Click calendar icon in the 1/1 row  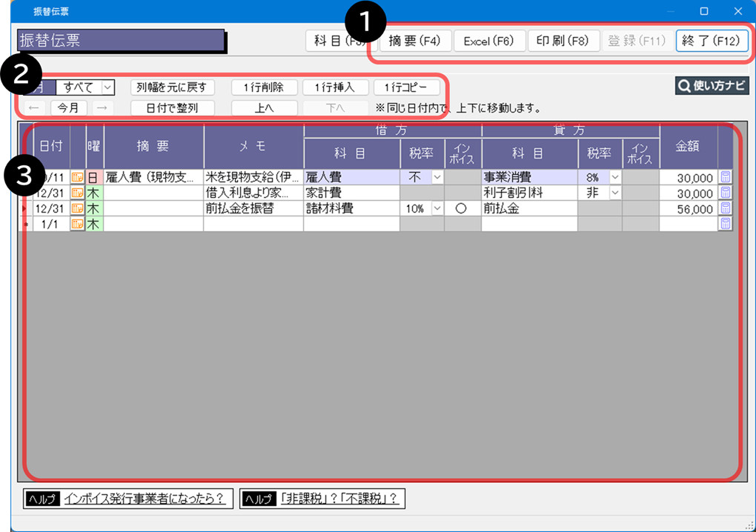(x=78, y=224)
